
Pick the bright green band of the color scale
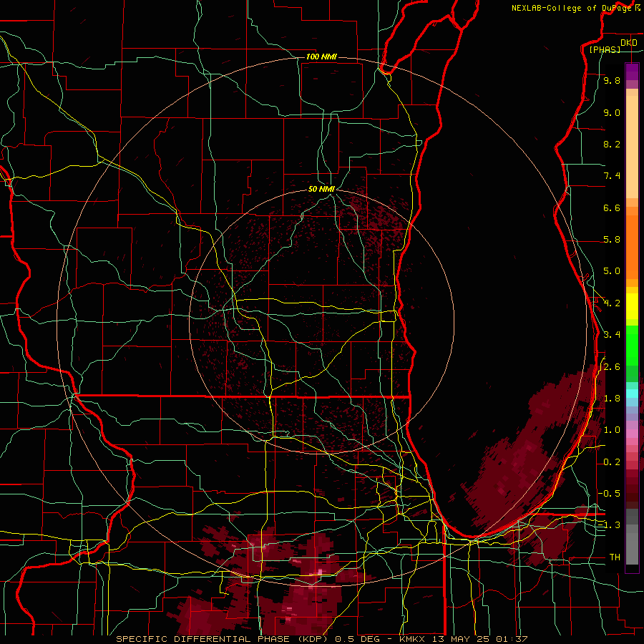(x=632, y=345)
